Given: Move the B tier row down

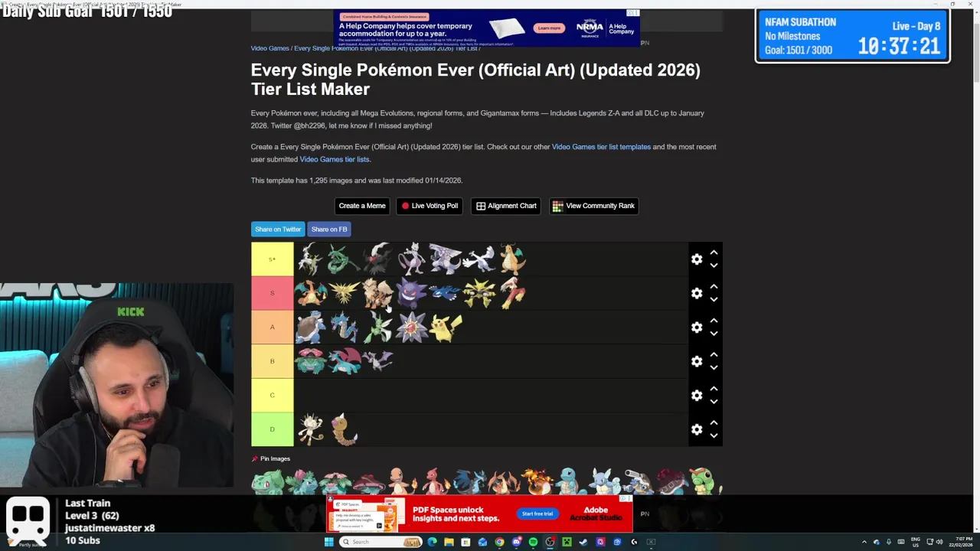Looking at the screenshot, I should coord(714,367).
